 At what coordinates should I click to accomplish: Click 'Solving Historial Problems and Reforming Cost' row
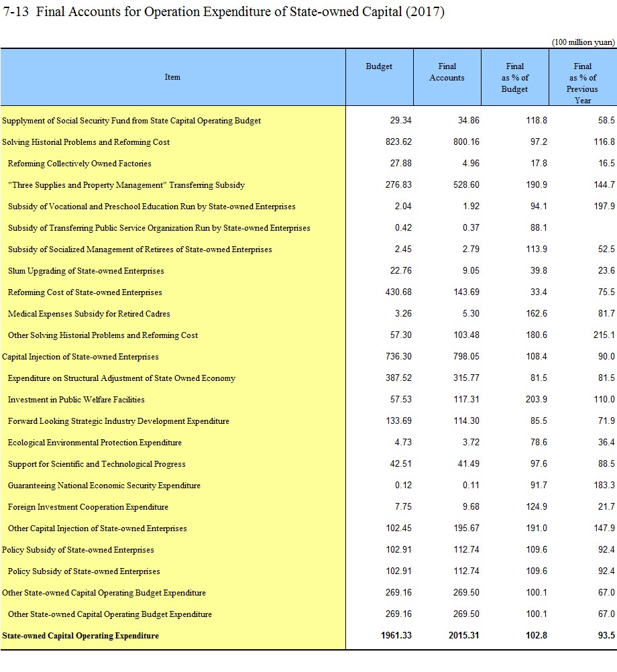pyautogui.click(x=86, y=142)
